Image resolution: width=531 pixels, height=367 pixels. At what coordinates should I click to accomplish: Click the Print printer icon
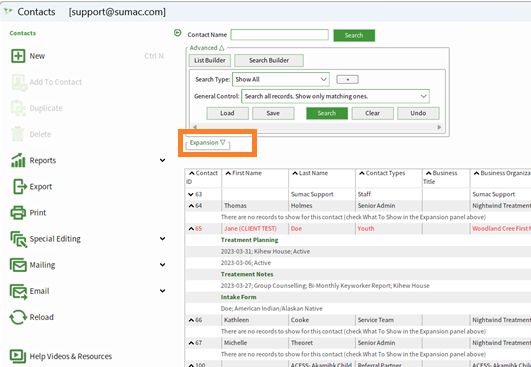18,213
